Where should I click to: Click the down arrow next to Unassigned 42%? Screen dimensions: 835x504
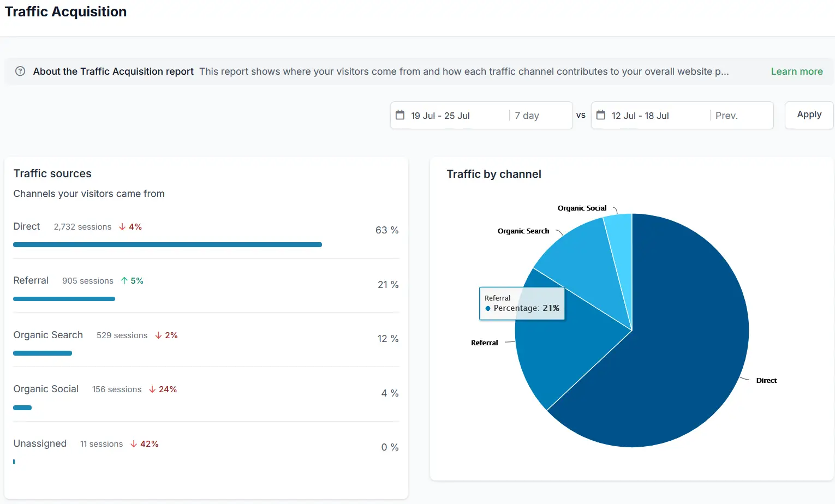134,444
